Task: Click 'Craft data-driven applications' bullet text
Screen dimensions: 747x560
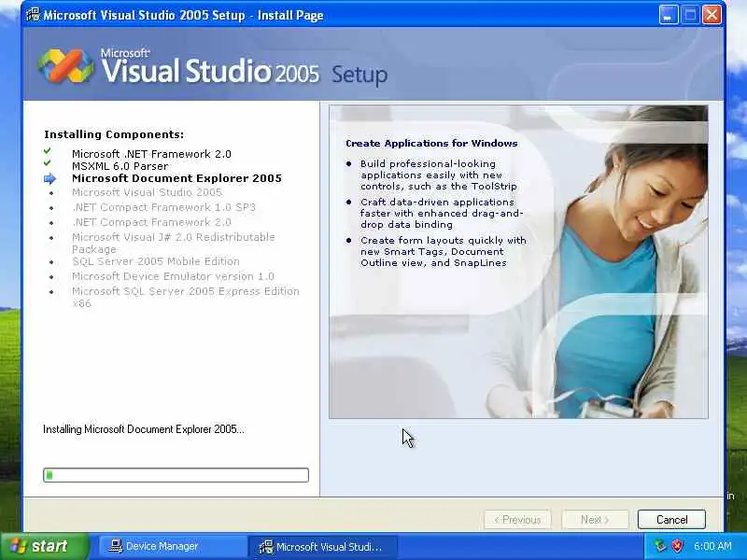Action: pos(442,213)
